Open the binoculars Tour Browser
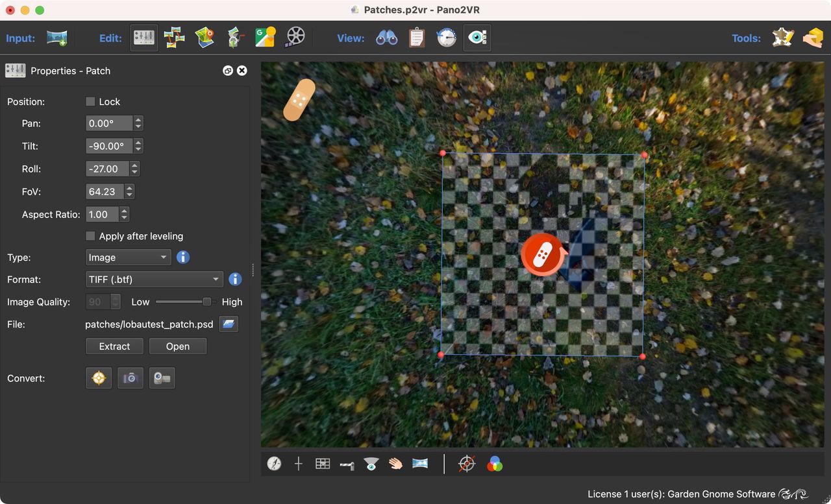Viewport: 831px width, 504px height. pos(387,38)
